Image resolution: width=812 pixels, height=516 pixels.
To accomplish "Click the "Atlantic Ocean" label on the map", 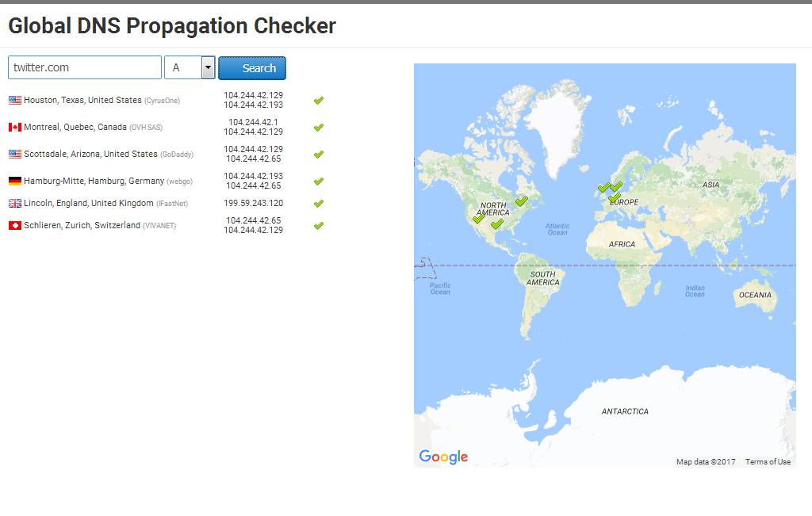I will point(557,229).
